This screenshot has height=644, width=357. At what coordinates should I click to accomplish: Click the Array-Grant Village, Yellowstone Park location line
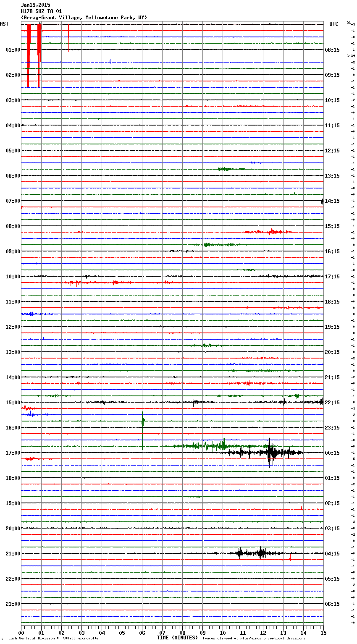pyautogui.click(x=84, y=18)
